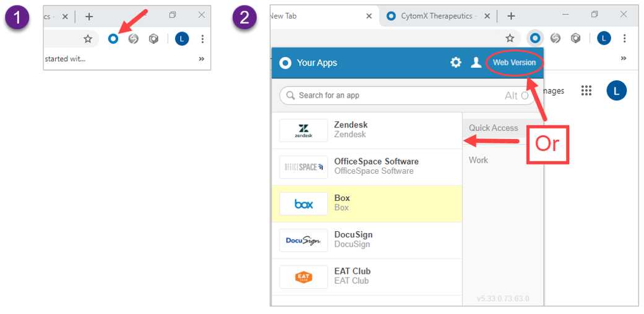Open Google account avatar on page
Viewport: 644px width, 314px height.
pyautogui.click(x=617, y=90)
